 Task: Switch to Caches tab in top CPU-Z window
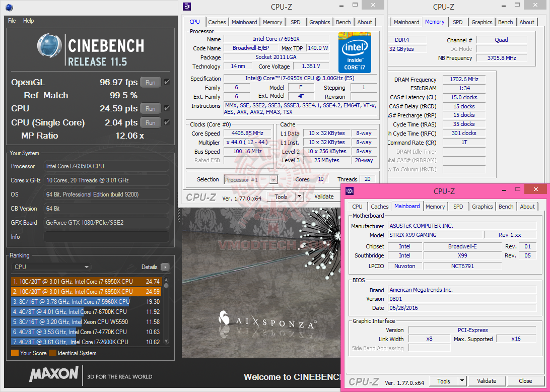[x=217, y=22]
